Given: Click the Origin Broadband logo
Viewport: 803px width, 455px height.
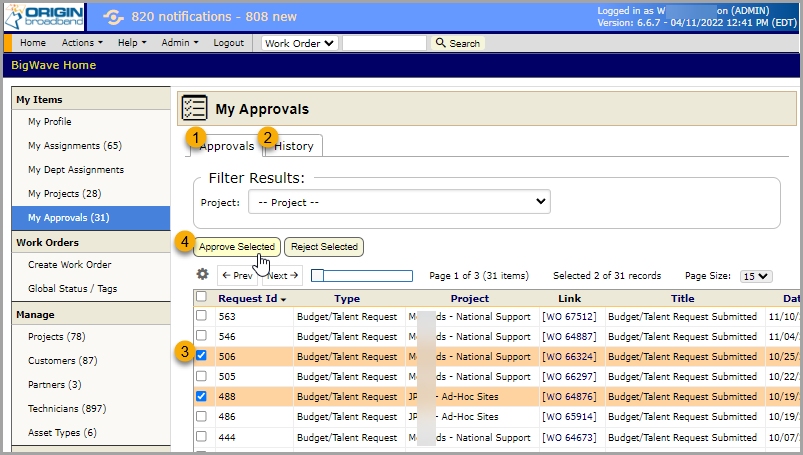Looking at the screenshot, I should tap(45, 16).
